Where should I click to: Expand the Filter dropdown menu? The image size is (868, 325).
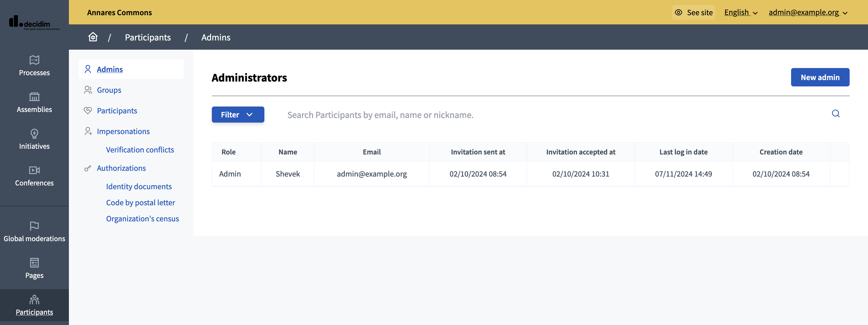pos(237,115)
